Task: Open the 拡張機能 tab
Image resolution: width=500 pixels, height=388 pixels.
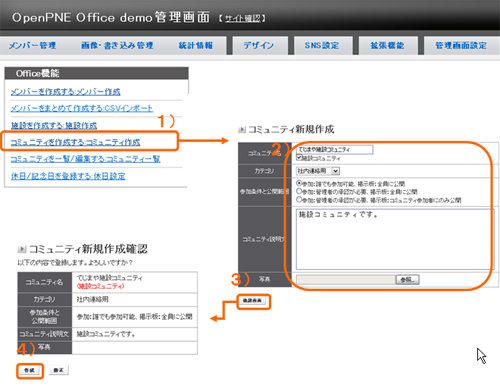Action: point(387,45)
